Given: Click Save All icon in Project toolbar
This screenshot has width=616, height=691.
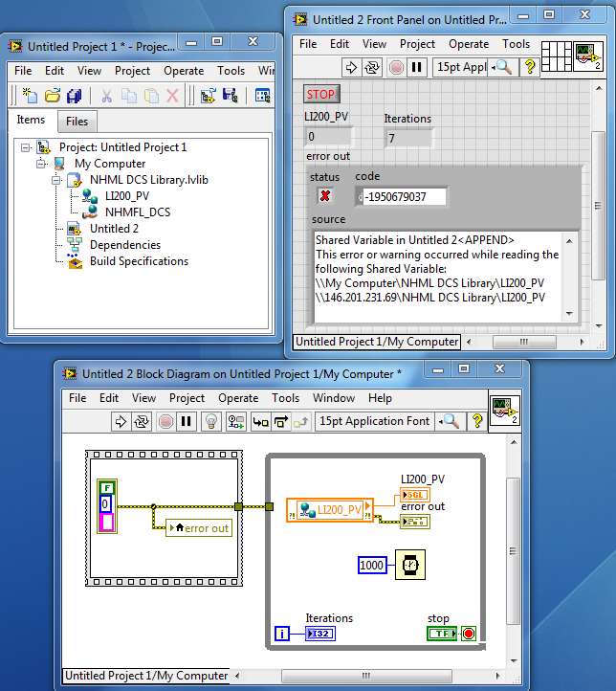Looking at the screenshot, I should coord(74,96).
